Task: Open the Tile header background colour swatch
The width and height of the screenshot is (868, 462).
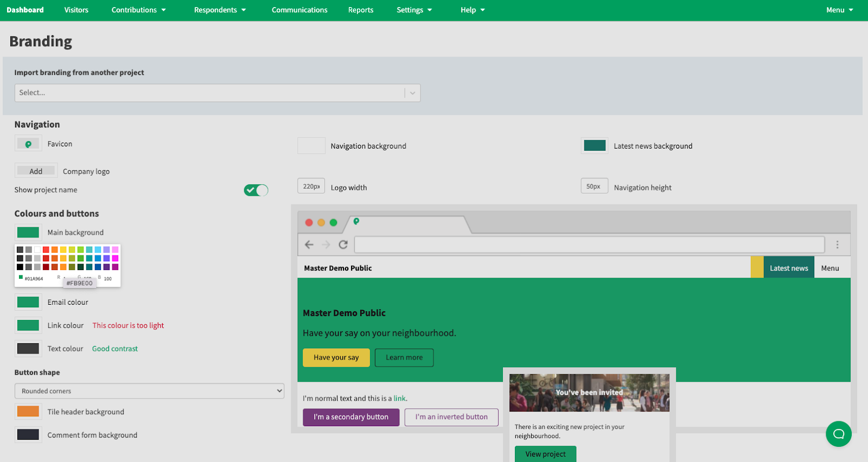Action: coord(28,412)
